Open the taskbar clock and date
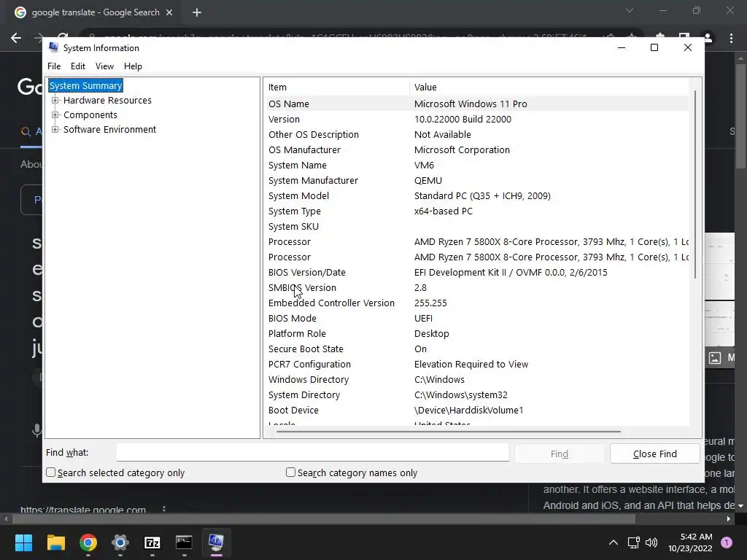The height and width of the screenshot is (560, 747). coord(690,542)
